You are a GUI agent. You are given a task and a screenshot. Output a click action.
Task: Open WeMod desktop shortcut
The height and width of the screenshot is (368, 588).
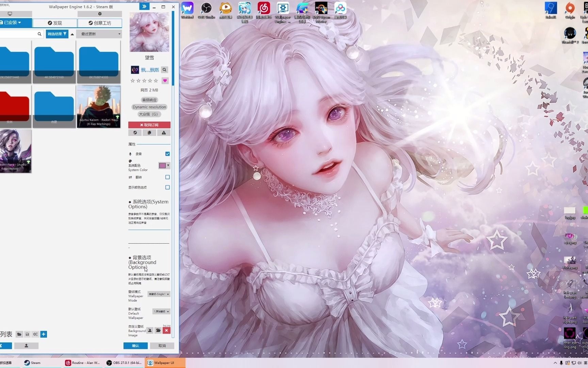tap(187, 11)
